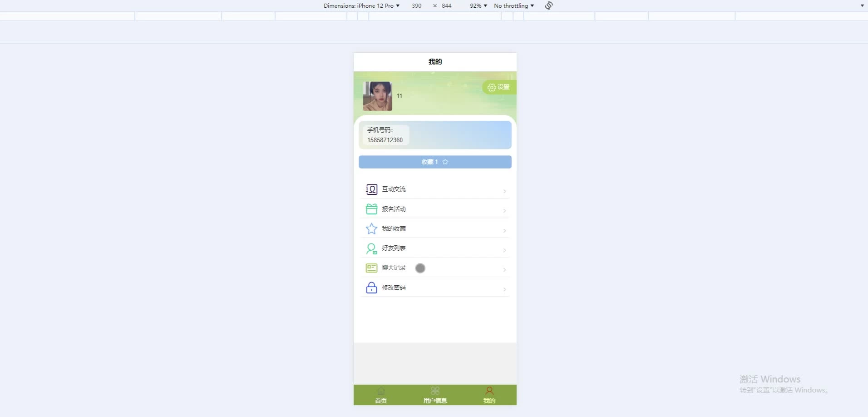The image size is (868, 417).
Task: Open the 互动交流 row chevron
Action: pyautogui.click(x=505, y=191)
